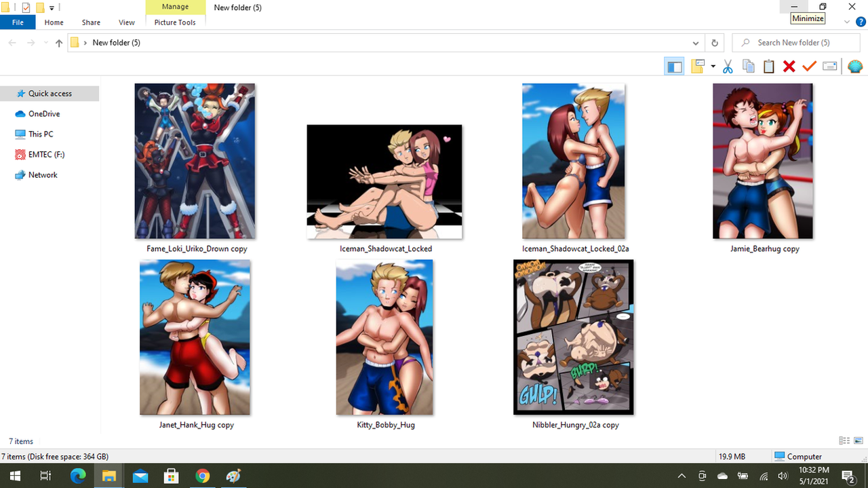Select the Fame_Loki_Uriko_Drown copy thumbnail
868x488 pixels.
pyautogui.click(x=195, y=161)
